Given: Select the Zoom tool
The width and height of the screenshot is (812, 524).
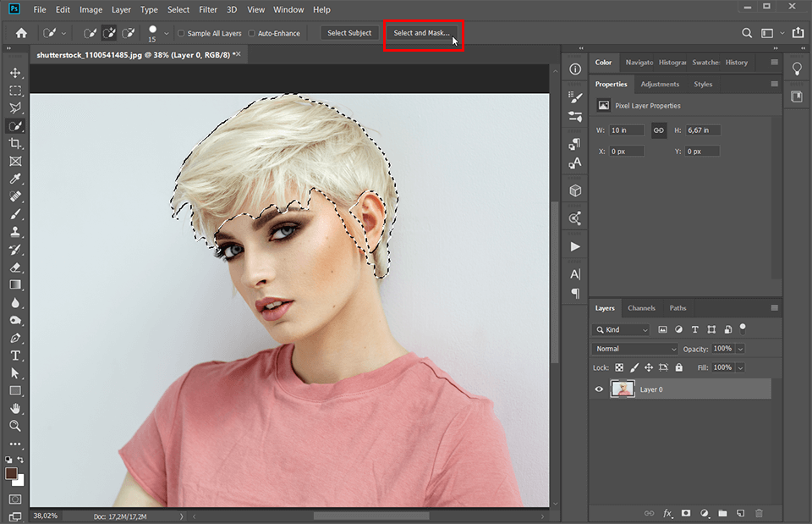Looking at the screenshot, I should coord(15,426).
